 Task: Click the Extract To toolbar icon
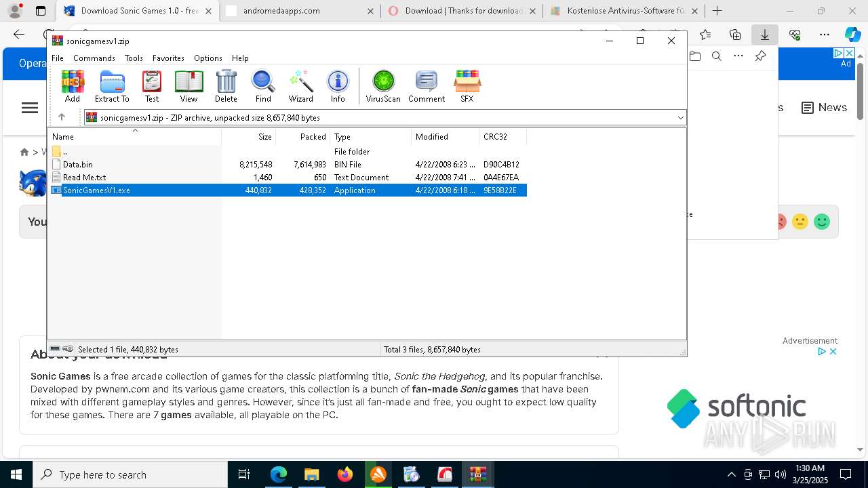coord(112,86)
